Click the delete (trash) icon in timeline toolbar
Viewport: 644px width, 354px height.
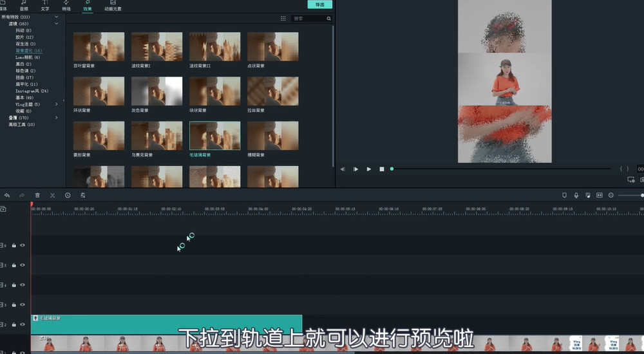click(x=37, y=195)
